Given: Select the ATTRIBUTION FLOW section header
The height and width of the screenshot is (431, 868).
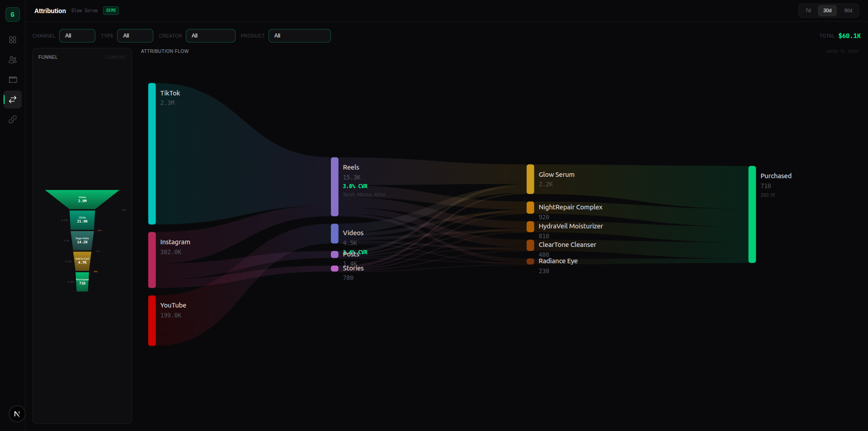Looking at the screenshot, I should click(165, 51).
